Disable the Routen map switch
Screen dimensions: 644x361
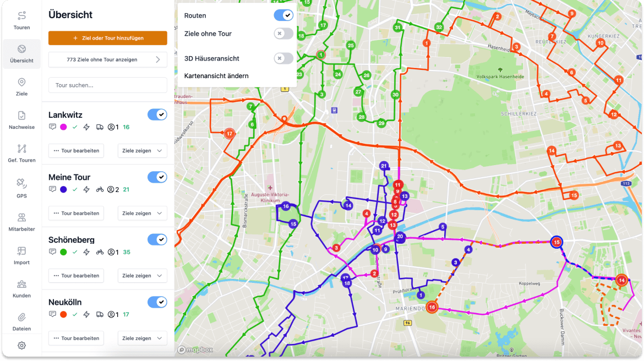click(283, 15)
